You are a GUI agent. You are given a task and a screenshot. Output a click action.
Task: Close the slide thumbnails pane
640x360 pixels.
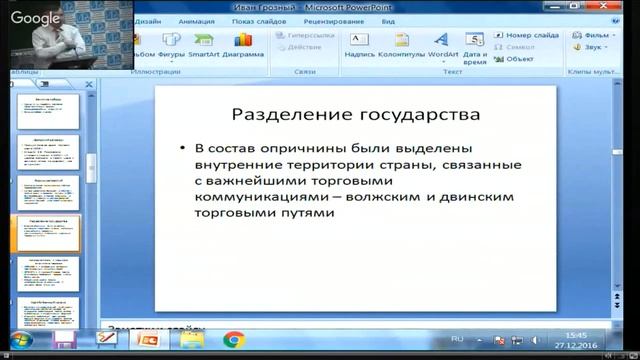pos(89,84)
